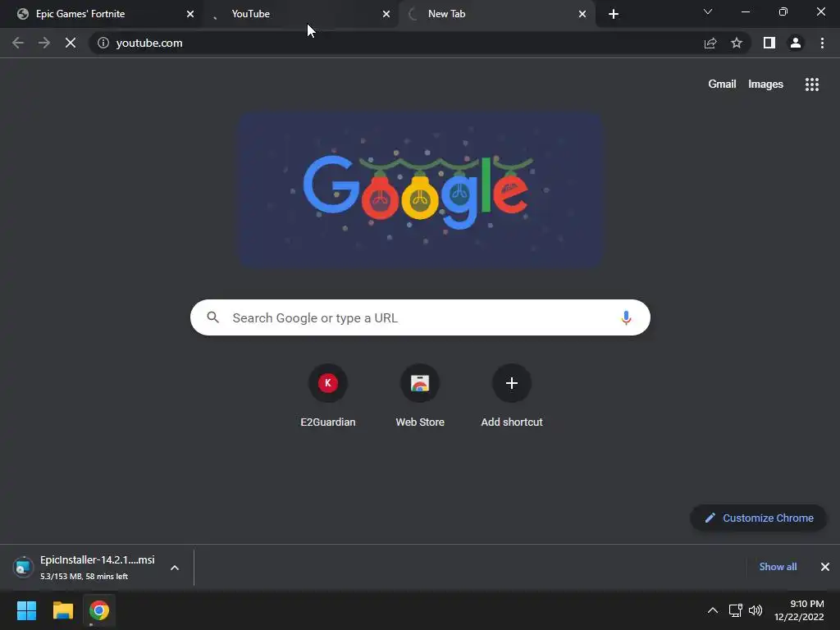
Task: View site information icon next to youtube.com
Action: coord(103,43)
